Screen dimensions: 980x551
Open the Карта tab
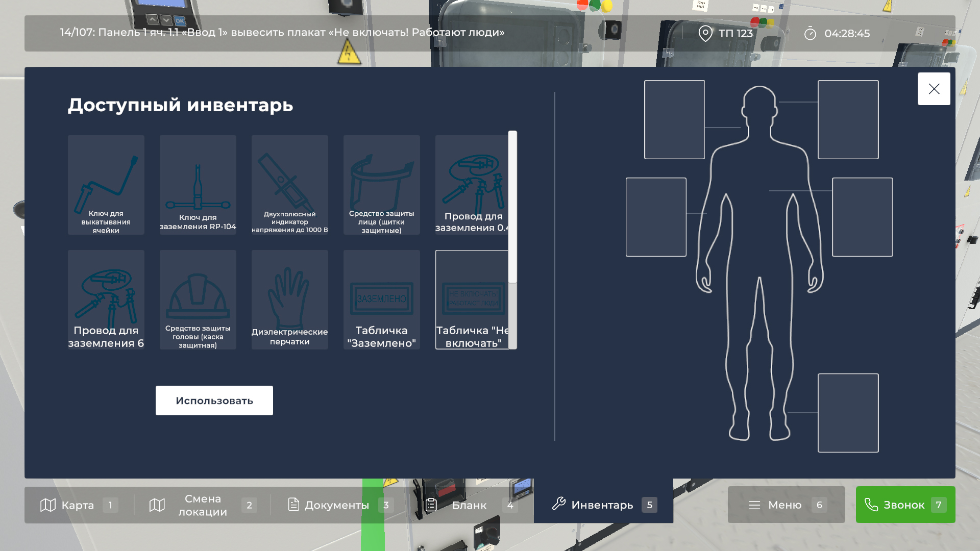click(79, 505)
